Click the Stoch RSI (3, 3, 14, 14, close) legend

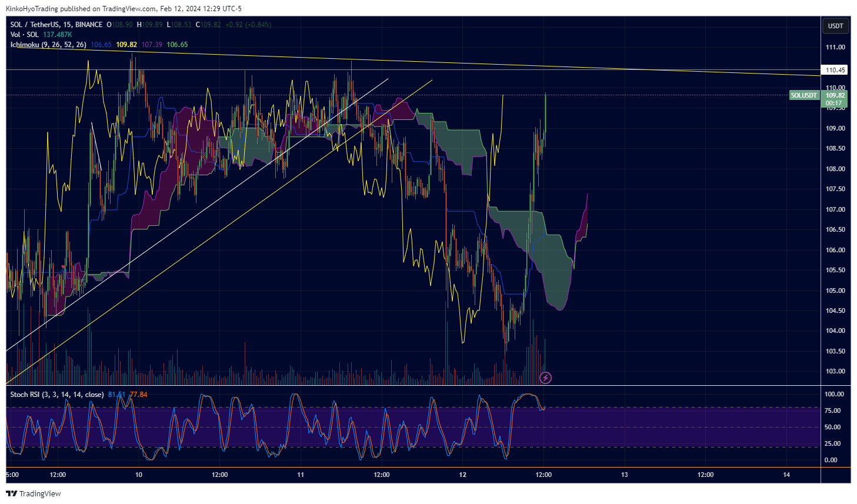(57, 395)
